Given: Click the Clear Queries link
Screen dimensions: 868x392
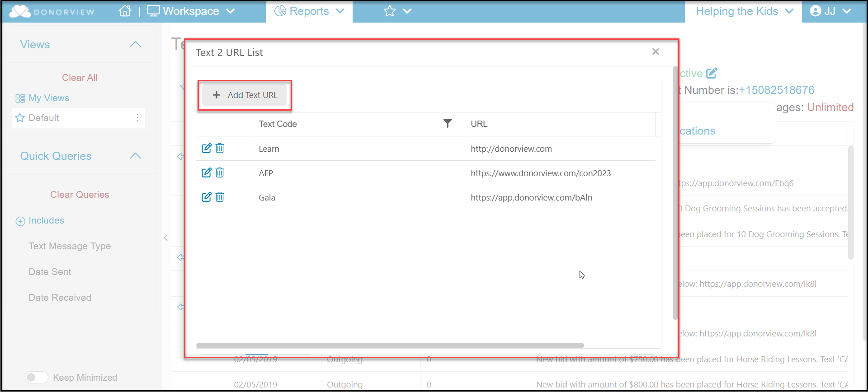Looking at the screenshot, I should tap(80, 195).
